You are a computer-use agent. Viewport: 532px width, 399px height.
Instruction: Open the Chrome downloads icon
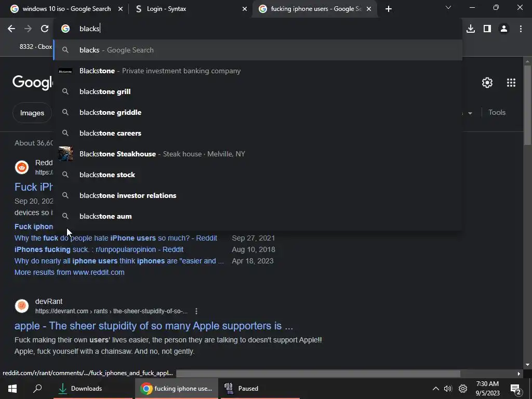click(x=471, y=29)
